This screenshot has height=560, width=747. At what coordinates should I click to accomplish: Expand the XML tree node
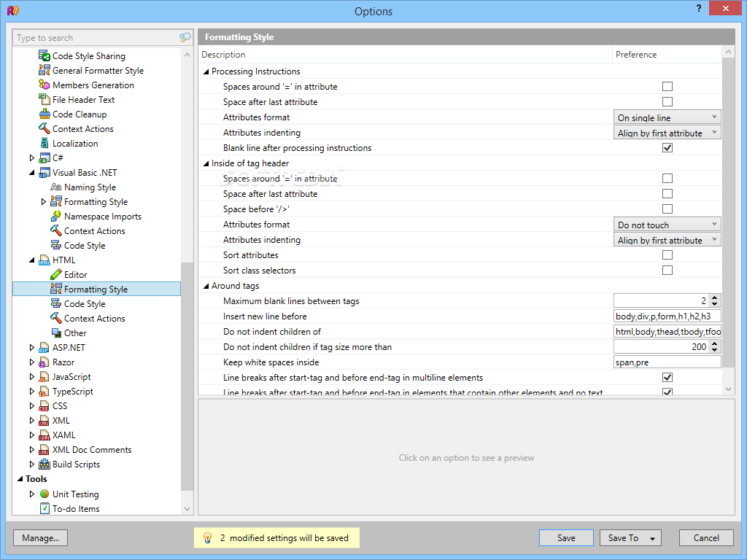(32, 421)
